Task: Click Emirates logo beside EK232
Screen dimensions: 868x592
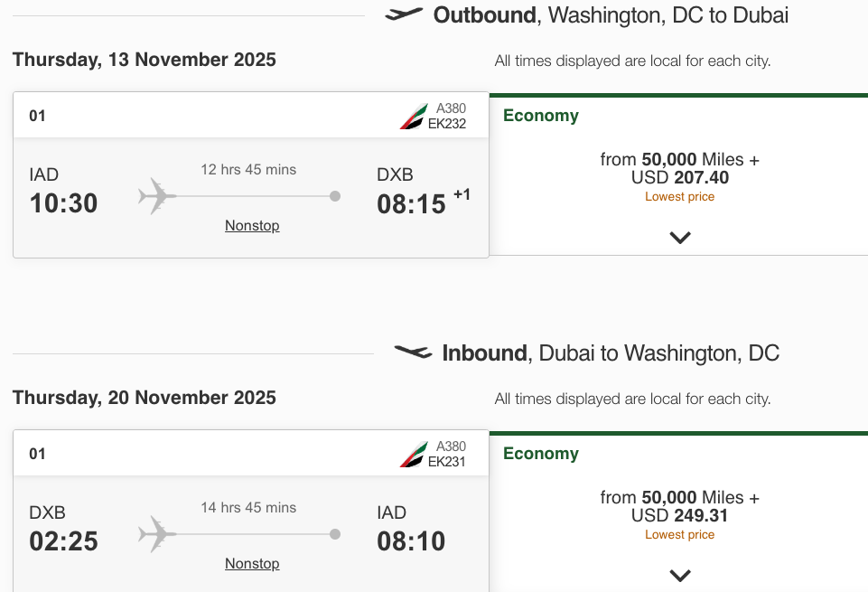Action: click(x=414, y=116)
